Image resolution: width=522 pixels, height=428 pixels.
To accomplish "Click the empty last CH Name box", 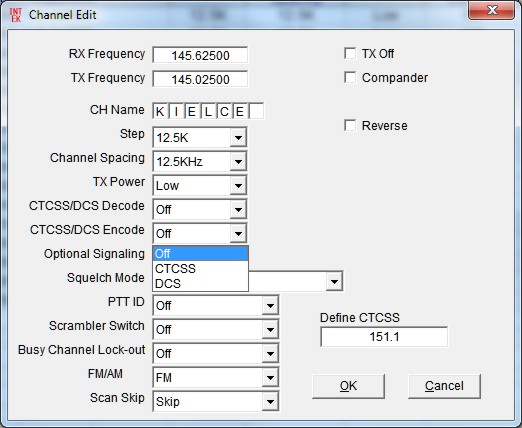I will 256,111.
